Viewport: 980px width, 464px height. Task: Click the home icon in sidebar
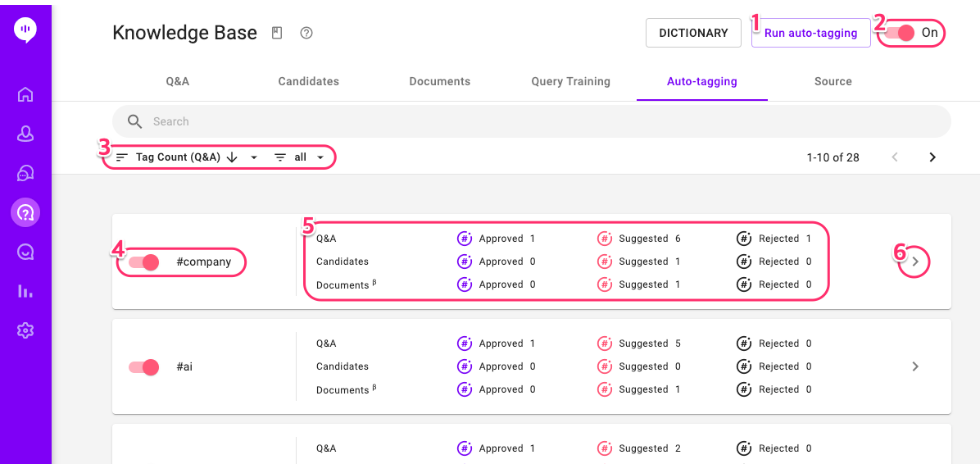coord(25,94)
